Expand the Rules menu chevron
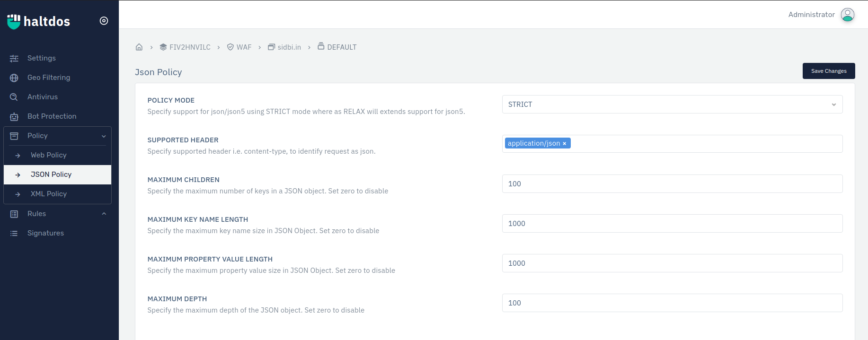Image resolution: width=868 pixels, height=340 pixels. click(x=104, y=214)
